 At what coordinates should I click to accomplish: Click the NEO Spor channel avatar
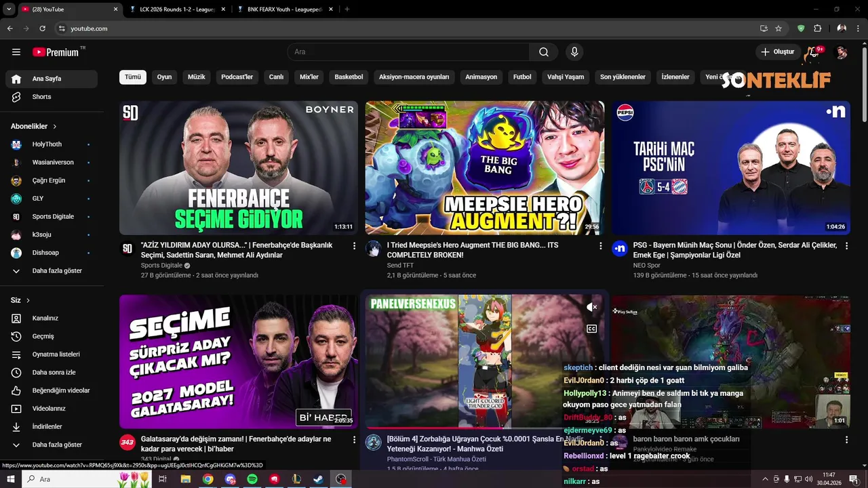pos(619,249)
